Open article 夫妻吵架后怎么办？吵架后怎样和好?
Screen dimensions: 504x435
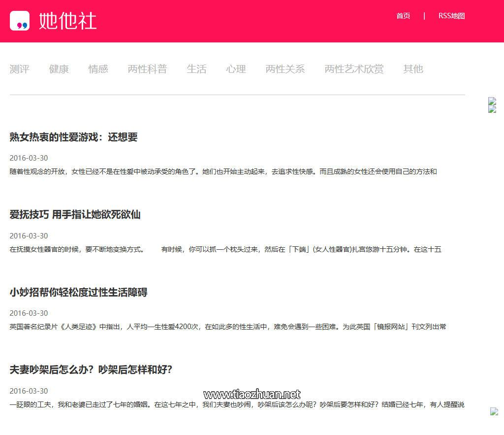pos(91,369)
